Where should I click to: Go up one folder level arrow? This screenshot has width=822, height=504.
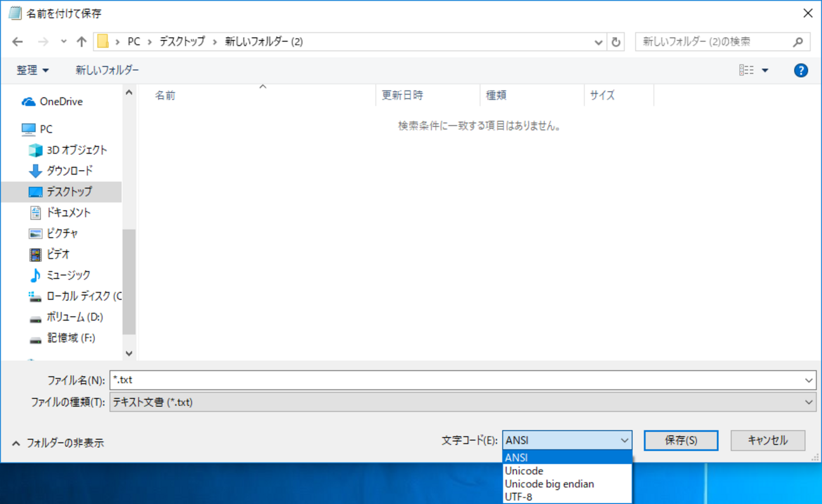(x=82, y=42)
